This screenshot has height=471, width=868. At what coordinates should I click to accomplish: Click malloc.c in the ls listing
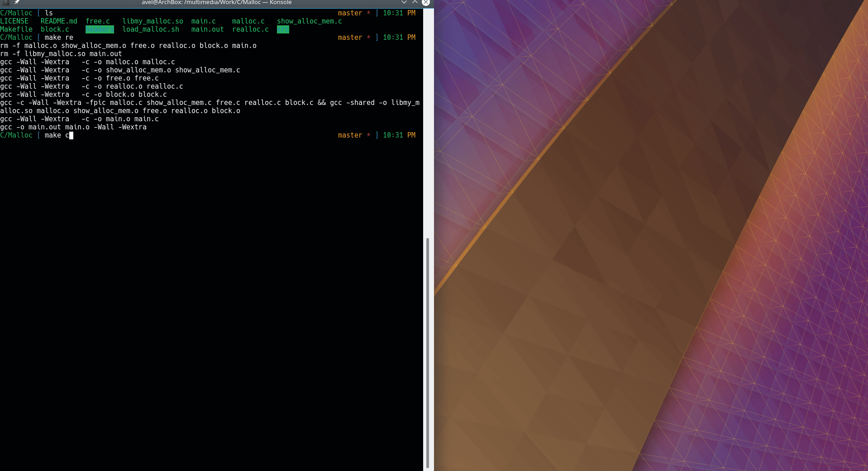tap(248, 21)
